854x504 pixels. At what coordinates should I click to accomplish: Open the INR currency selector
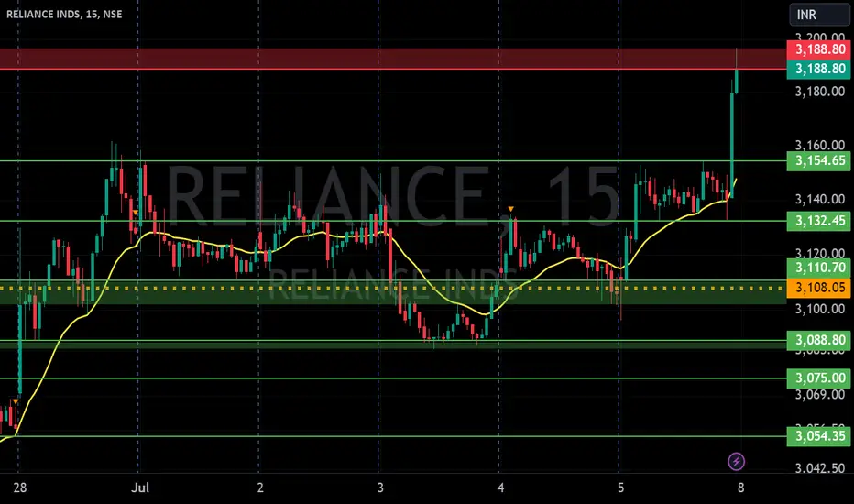click(x=818, y=15)
